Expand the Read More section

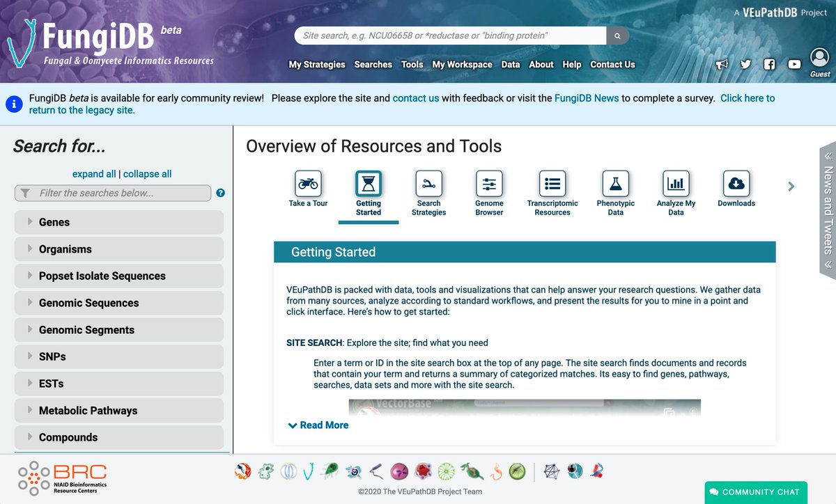click(x=318, y=425)
